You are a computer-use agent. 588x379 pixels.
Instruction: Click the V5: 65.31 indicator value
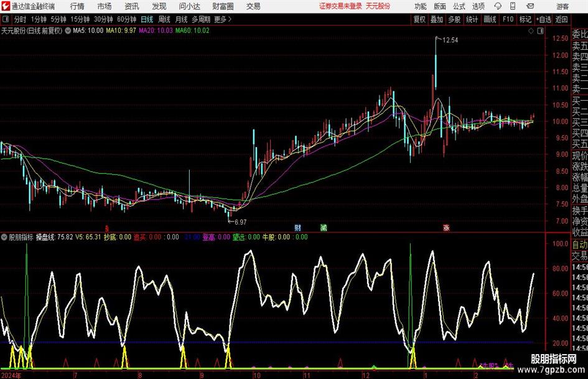point(88,237)
